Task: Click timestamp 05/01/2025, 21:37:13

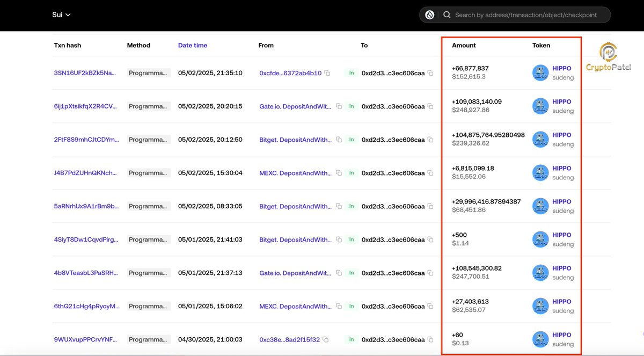Action: (x=210, y=273)
